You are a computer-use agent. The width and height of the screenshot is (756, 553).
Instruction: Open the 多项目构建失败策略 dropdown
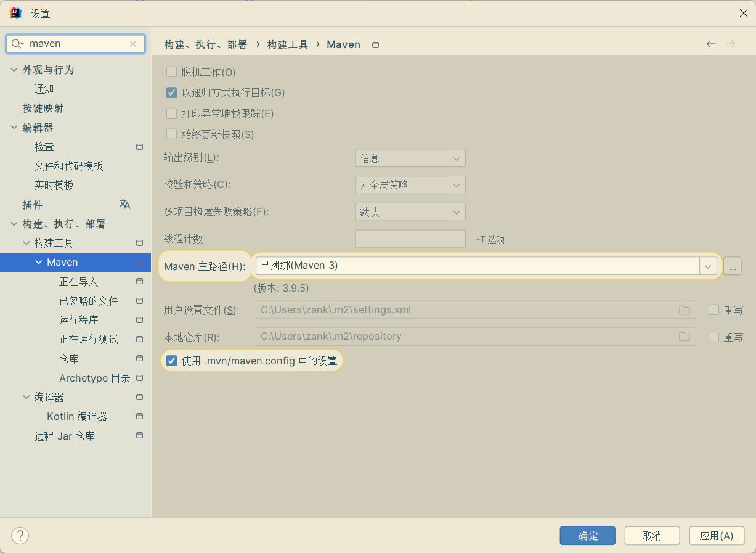click(410, 212)
